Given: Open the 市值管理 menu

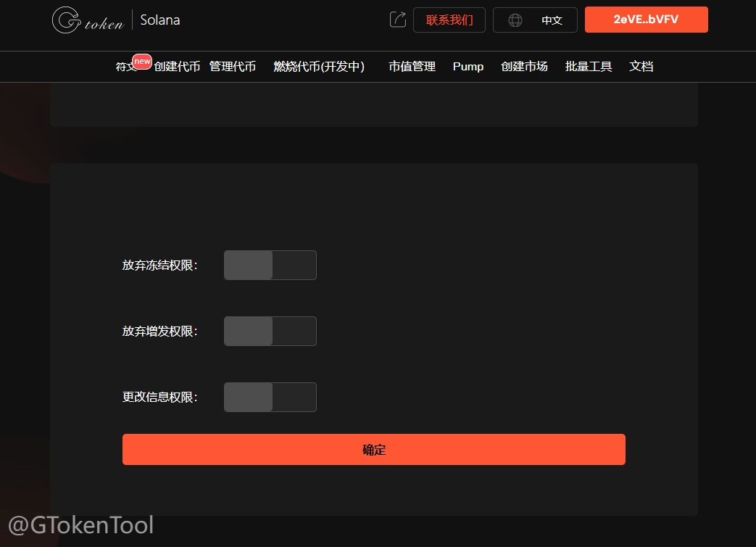Looking at the screenshot, I should tap(412, 67).
